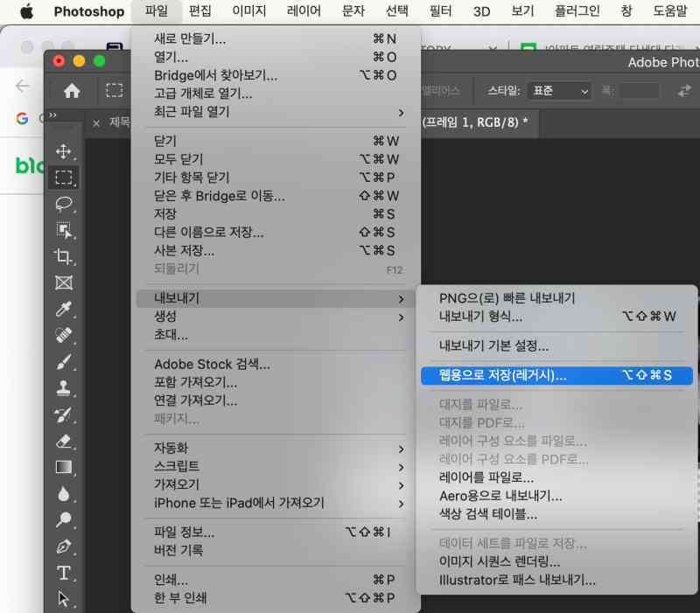This screenshot has width=700, height=613.
Task: Choose the Brush tool
Action: click(63, 360)
